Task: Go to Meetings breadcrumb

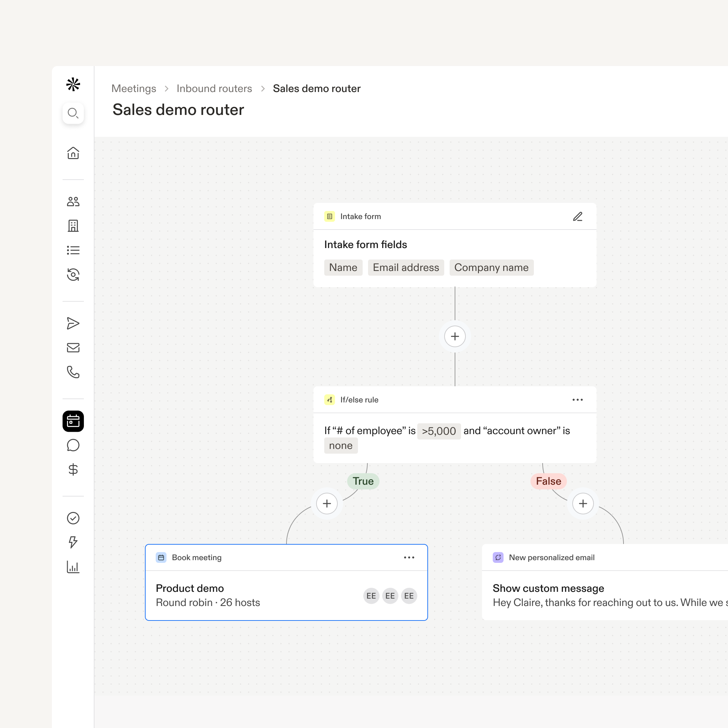Action: (x=134, y=89)
